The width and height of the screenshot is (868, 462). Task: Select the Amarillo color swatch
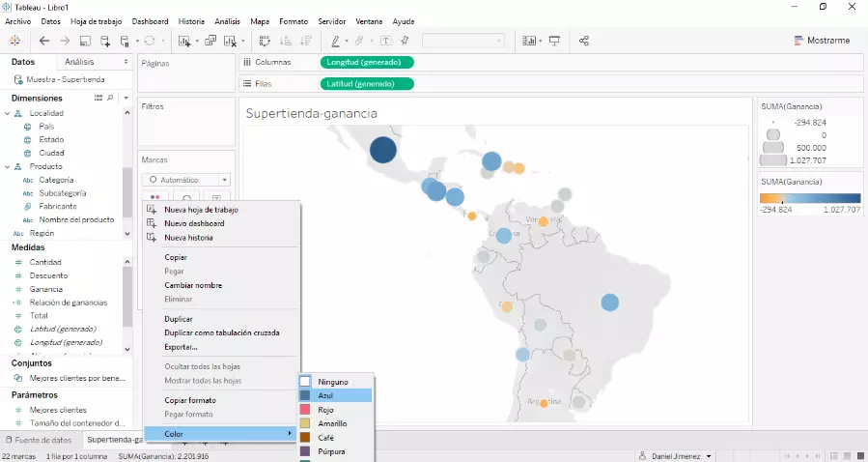(331, 423)
